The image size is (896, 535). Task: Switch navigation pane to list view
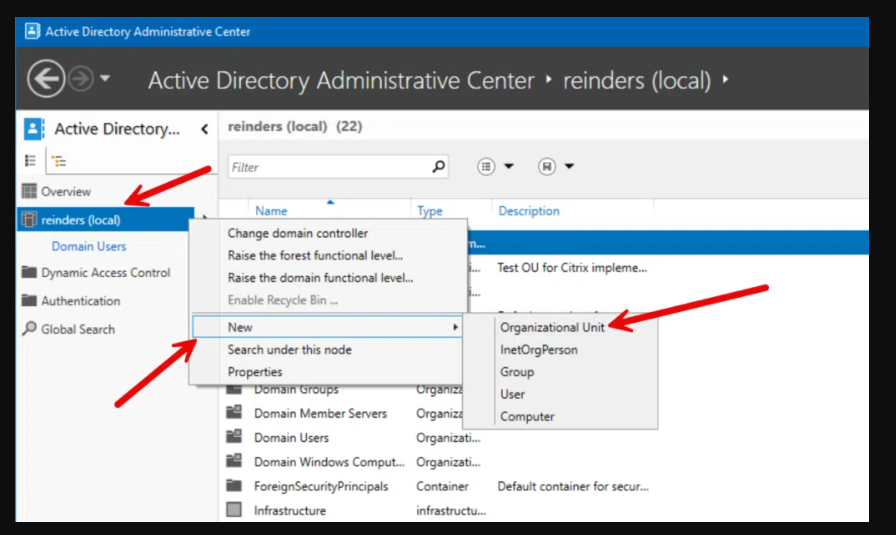pyautogui.click(x=30, y=160)
